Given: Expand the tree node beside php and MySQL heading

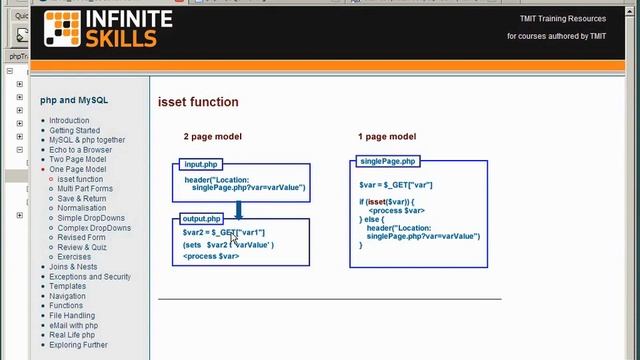Looking at the screenshot, I should (20, 97).
